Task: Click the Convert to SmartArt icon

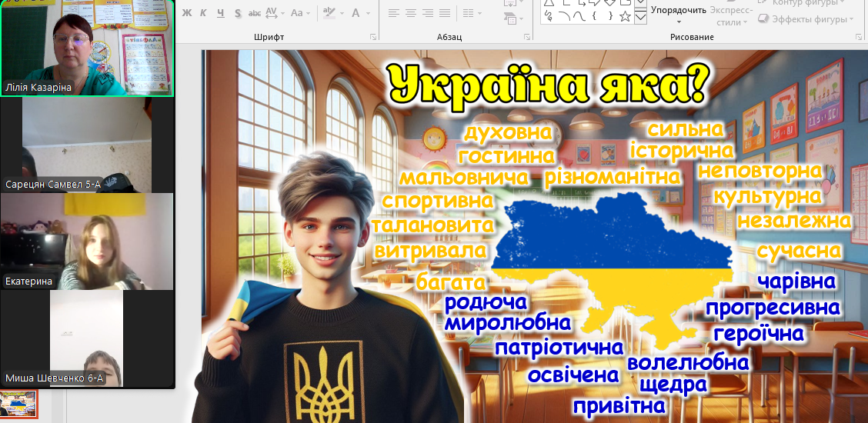Action: (510, 19)
